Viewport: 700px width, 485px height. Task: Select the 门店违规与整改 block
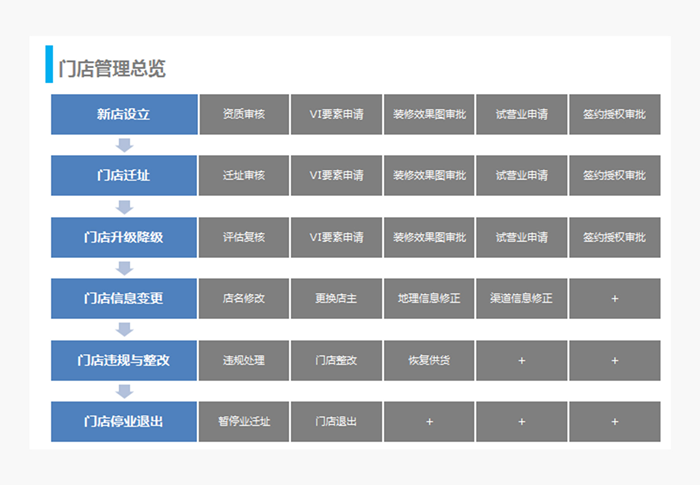click(124, 360)
